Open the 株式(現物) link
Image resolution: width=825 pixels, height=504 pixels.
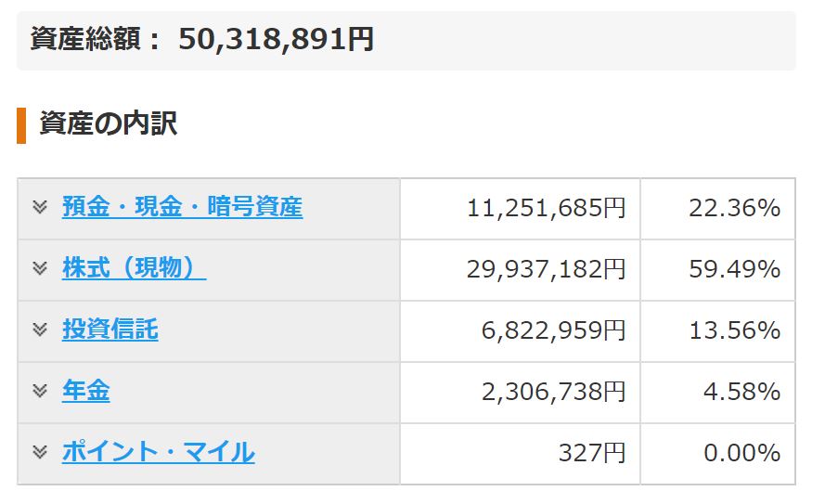point(135,268)
